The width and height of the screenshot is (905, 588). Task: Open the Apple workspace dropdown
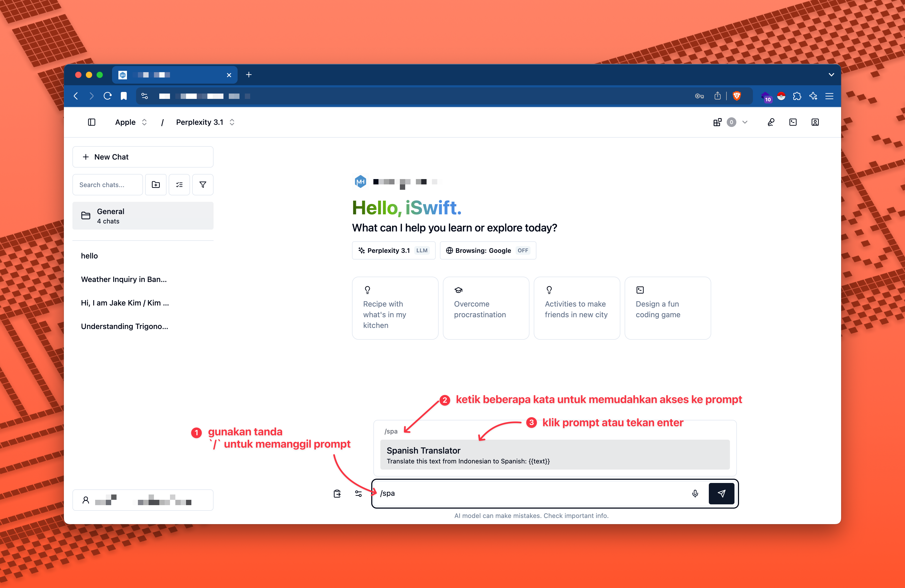131,122
